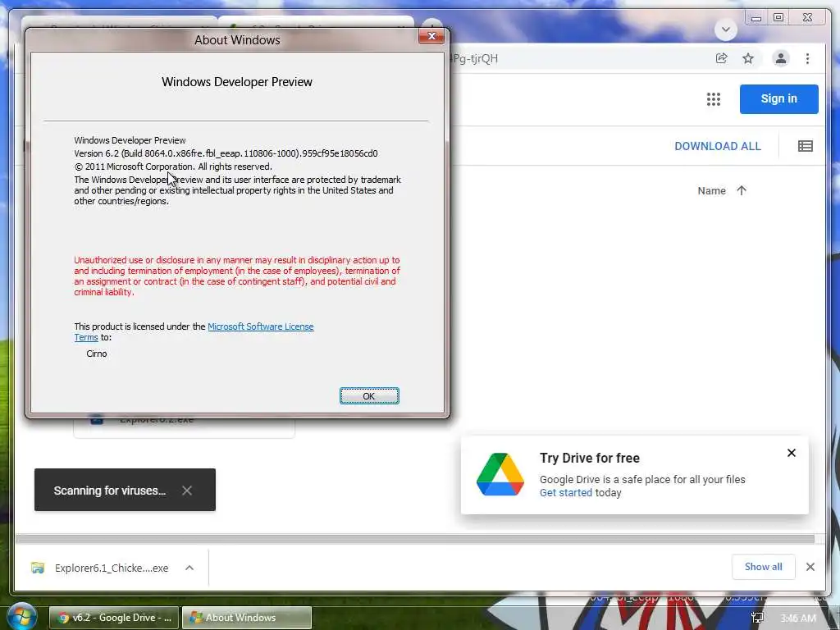Click Show all downloads button
Screen dimensions: 840x630
click(x=763, y=567)
